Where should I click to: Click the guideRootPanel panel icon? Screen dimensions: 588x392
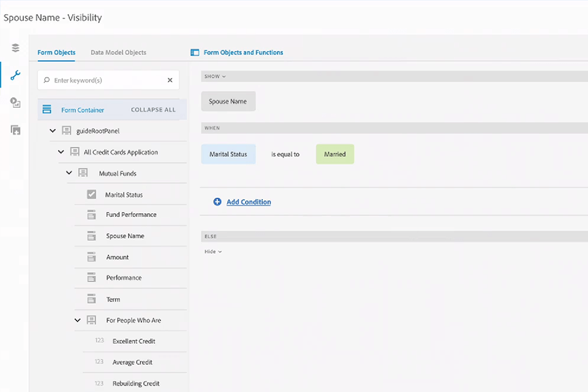point(66,130)
